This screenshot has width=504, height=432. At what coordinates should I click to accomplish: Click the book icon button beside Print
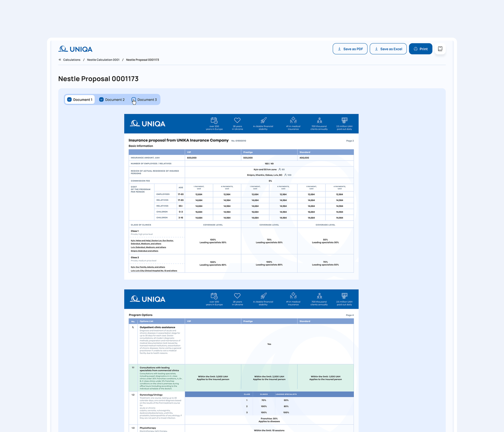tap(440, 49)
